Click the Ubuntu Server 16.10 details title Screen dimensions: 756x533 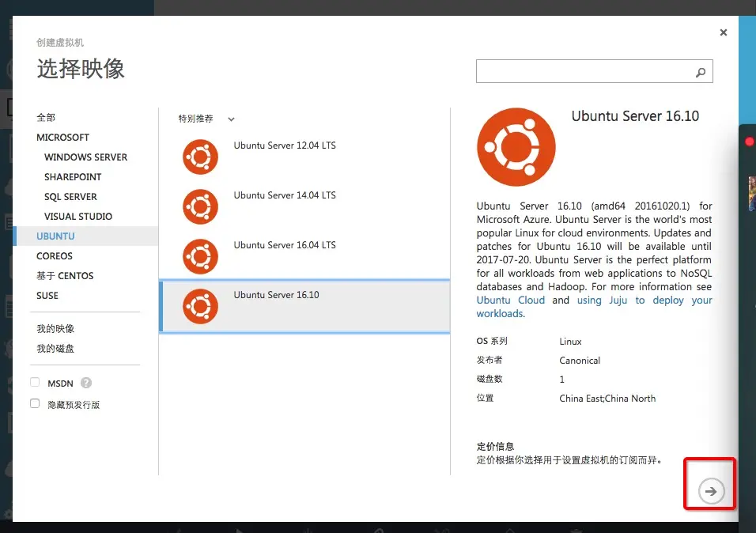click(635, 116)
